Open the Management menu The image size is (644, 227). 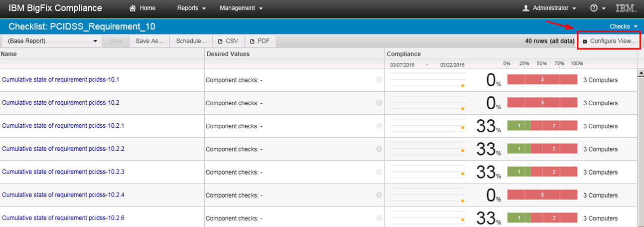(241, 8)
